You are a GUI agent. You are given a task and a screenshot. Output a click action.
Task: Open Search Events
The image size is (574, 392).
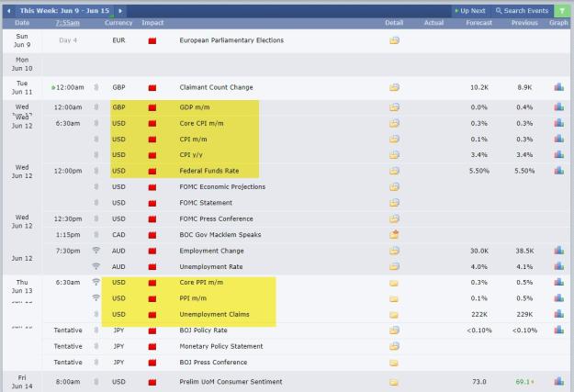click(x=523, y=11)
